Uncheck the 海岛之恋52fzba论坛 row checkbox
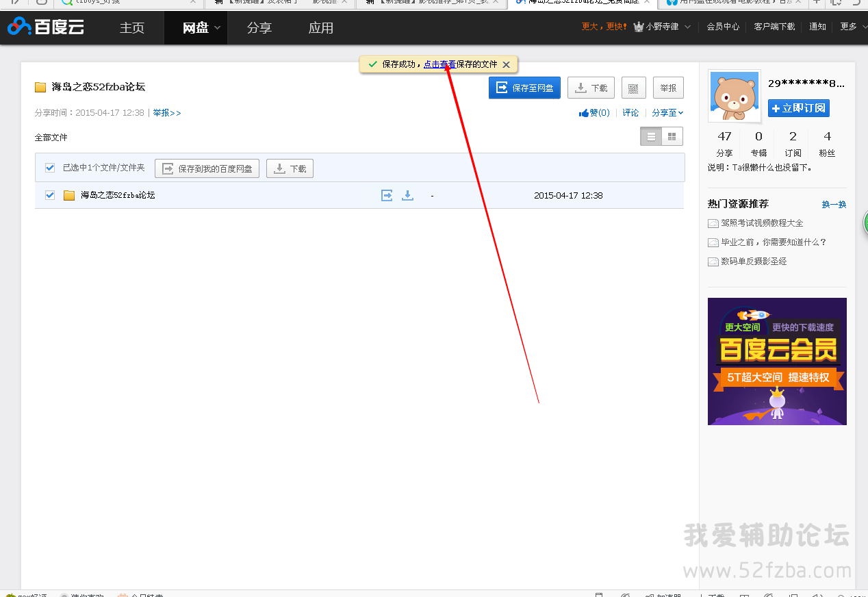868x597 pixels. (50, 195)
